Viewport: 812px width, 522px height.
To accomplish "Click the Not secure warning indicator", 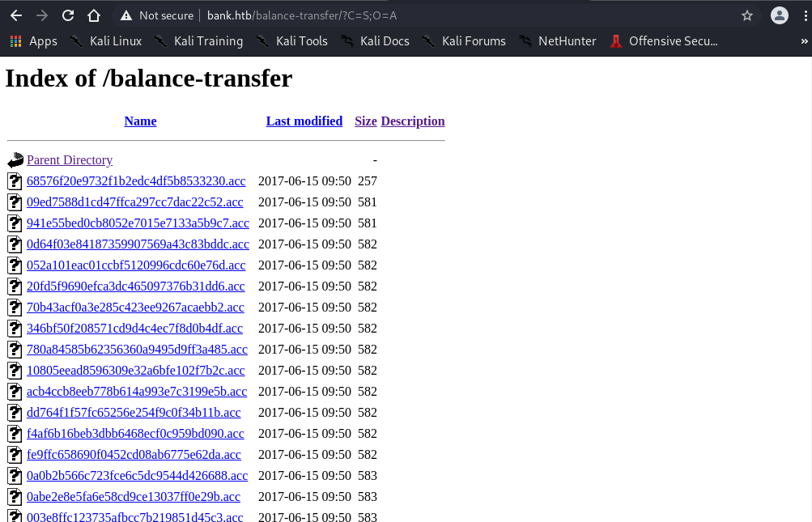I will 156,15.
